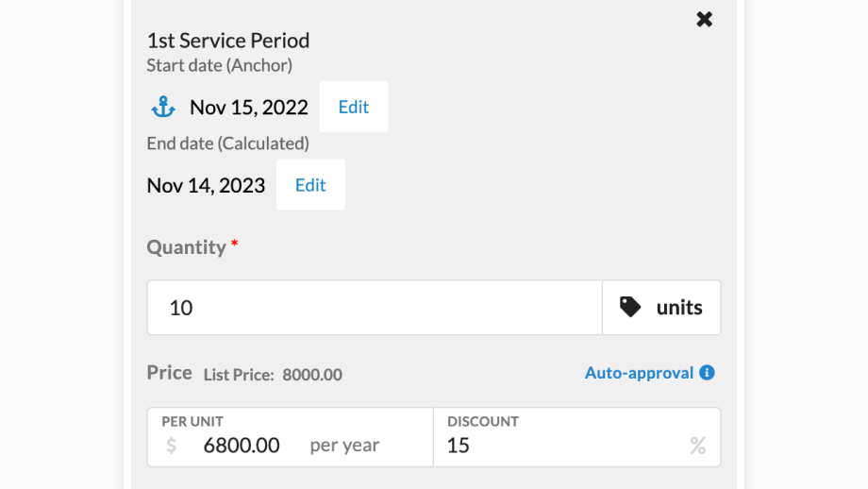Open the units selector
The height and width of the screenshot is (489, 868).
(661, 307)
